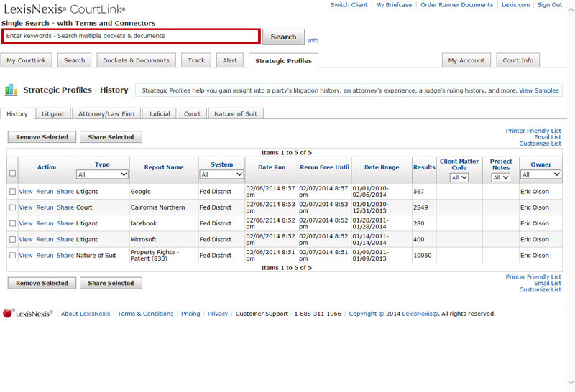The image size is (575, 392).
Task: Expand the System filter dropdown
Action: [221, 174]
